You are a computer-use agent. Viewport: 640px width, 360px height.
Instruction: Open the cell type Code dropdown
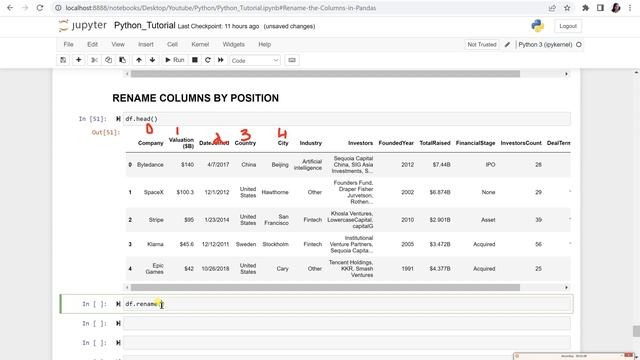[255, 60]
